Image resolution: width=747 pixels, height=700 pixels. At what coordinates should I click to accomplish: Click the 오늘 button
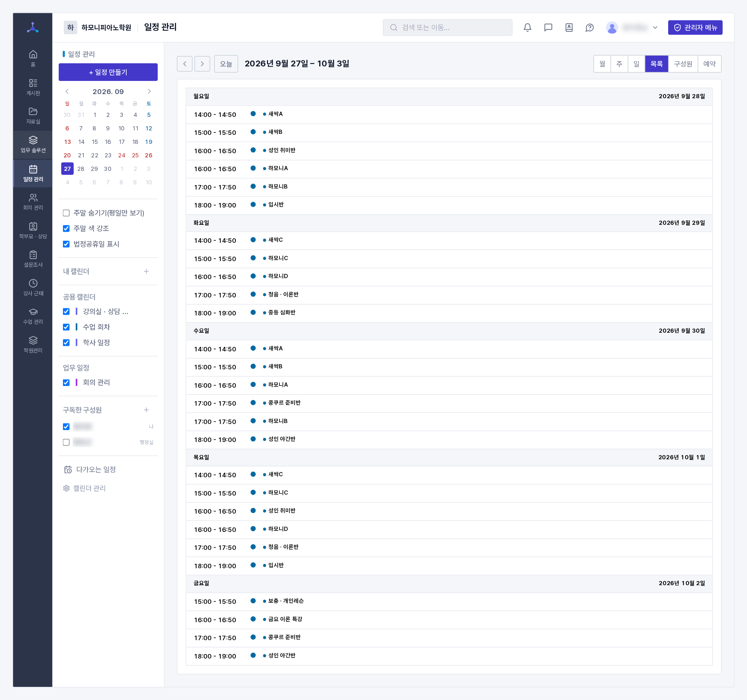click(226, 64)
